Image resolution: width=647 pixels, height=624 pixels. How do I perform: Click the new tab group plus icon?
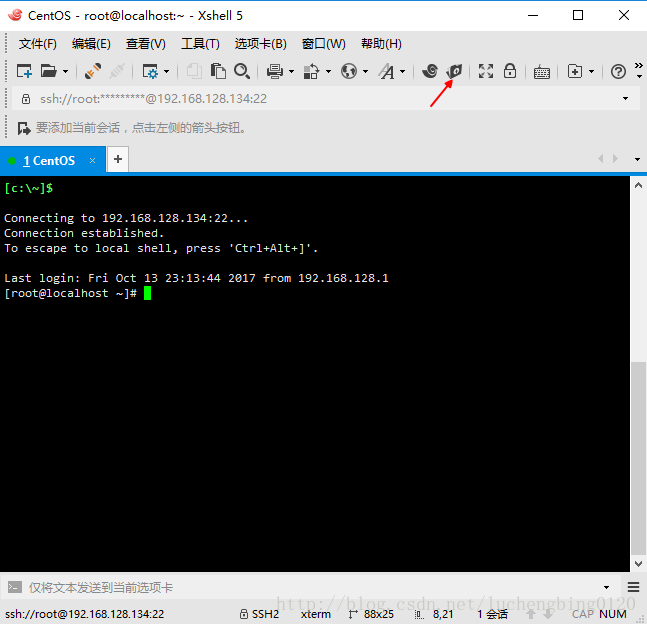(575, 71)
